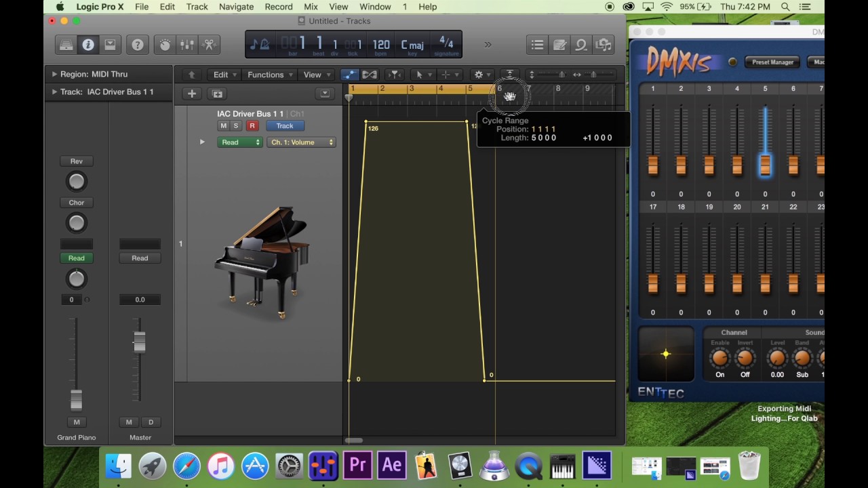This screenshot has height=488, width=868.
Task: Mute the Master channel strip
Action: [129, 422]
